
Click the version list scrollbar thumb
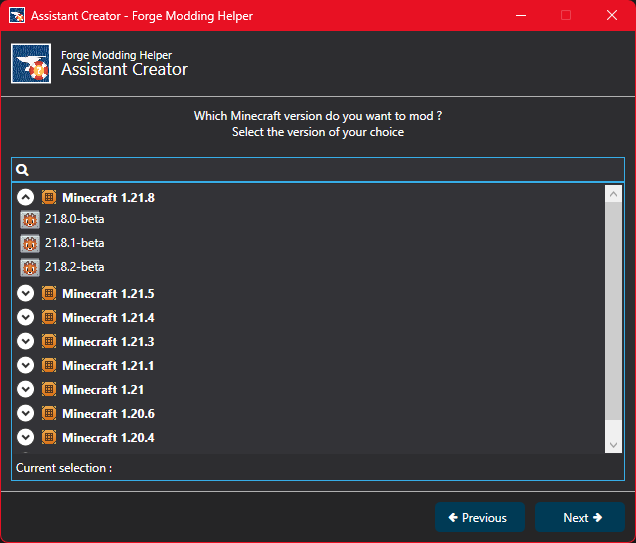(613, 311)
